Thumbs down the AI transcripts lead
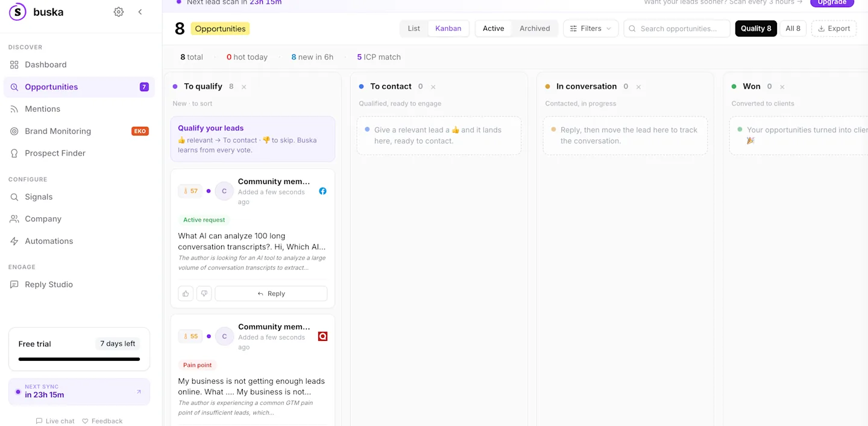The image size is (868, 426). (204, 294)
